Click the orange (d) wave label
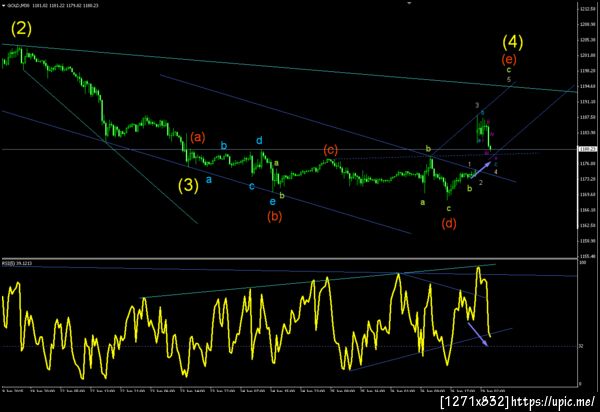The width and height of the screenshot is (600, 412). coord(449,223)
